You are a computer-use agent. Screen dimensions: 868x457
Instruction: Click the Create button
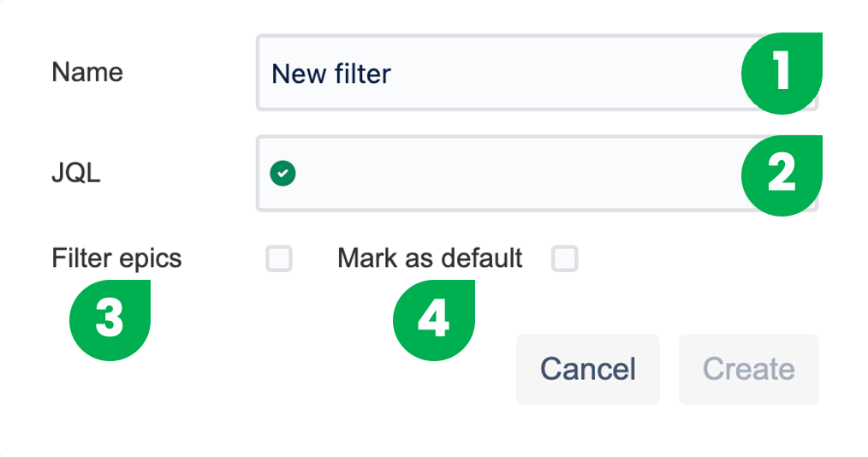click(748, 369)
